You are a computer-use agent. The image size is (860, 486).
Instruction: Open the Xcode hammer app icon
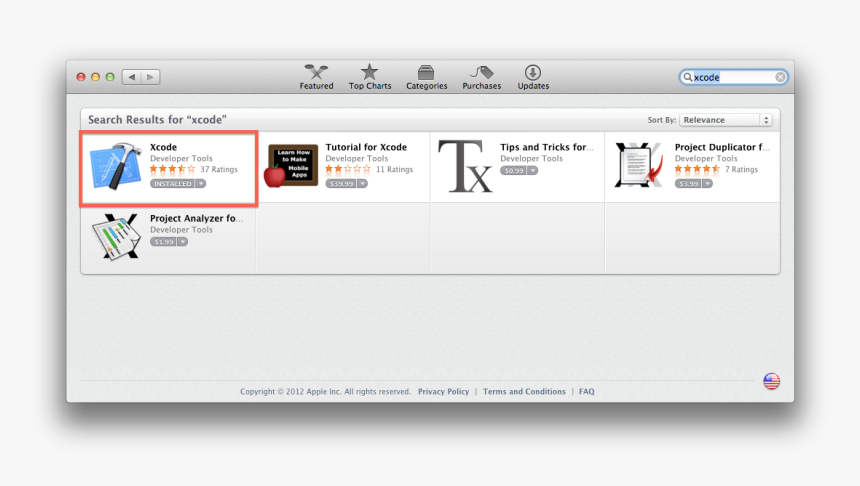click(x=115, y=166)
